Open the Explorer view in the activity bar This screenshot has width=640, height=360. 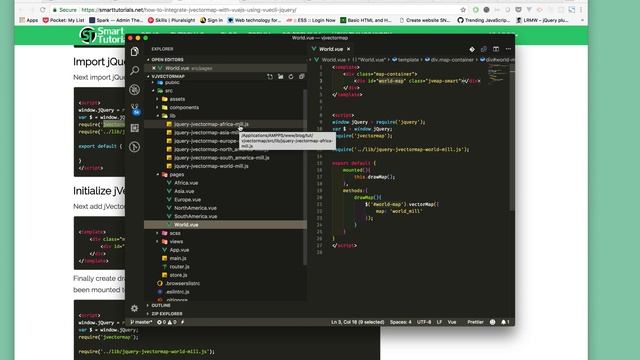coord(135,51)
